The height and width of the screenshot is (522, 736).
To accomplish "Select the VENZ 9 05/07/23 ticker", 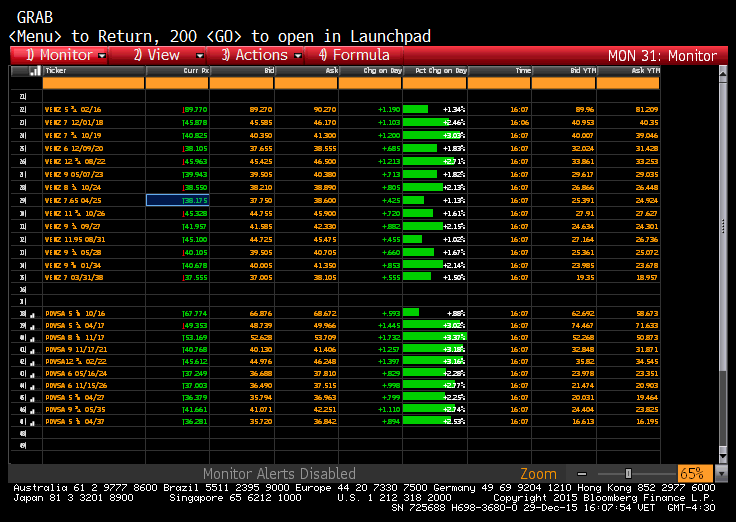I will click(74, 175).
